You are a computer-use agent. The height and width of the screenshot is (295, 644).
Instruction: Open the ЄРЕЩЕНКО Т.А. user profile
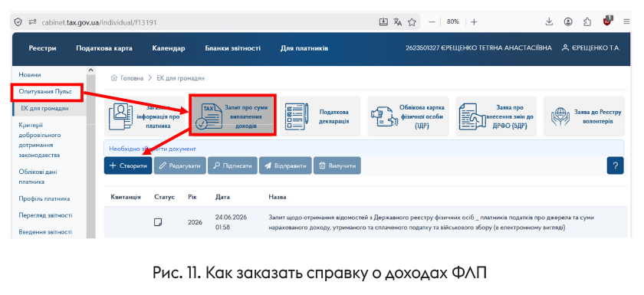point(591,48)
